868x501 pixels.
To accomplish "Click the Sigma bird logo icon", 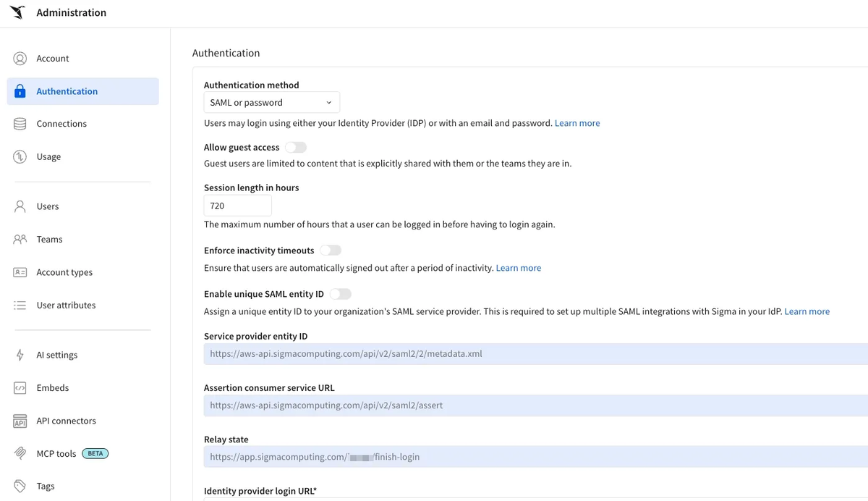I will click(17, 12).
